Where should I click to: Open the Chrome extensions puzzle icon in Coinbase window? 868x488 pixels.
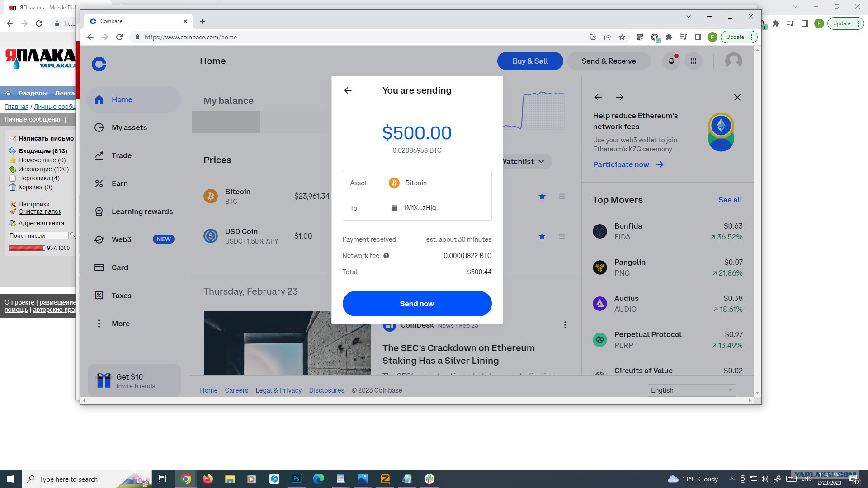tap(669, 37)
